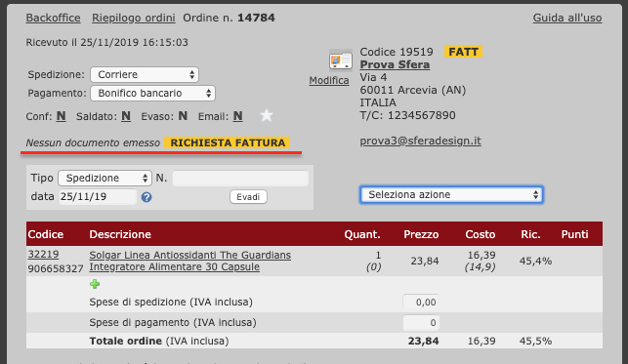Go to the Backoffice link
Screen dimensions: 628x364
(x=54, y=18)
